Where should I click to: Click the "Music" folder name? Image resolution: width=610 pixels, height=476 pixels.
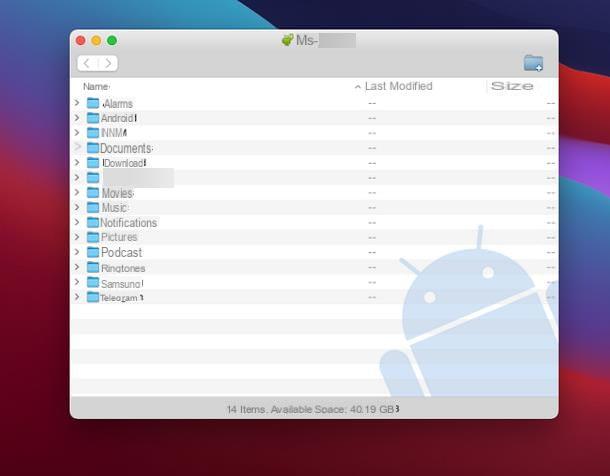(114, 208)
